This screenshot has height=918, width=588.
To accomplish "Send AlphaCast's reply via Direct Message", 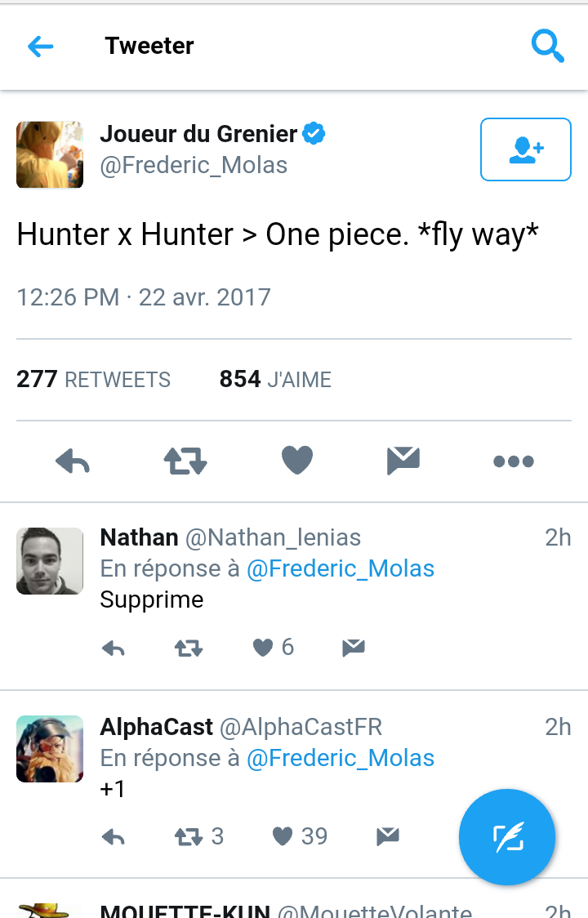I will [x=387, y=836].
